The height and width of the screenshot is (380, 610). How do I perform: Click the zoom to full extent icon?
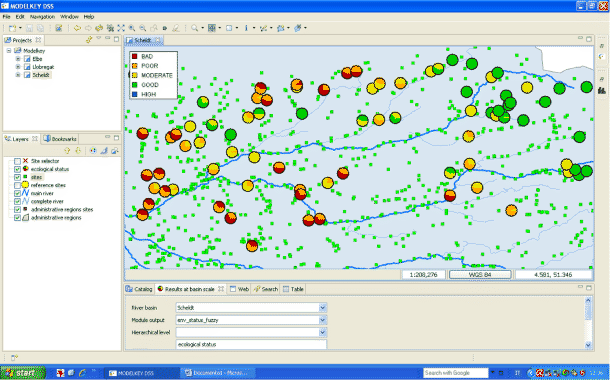[x=121, y=28]
